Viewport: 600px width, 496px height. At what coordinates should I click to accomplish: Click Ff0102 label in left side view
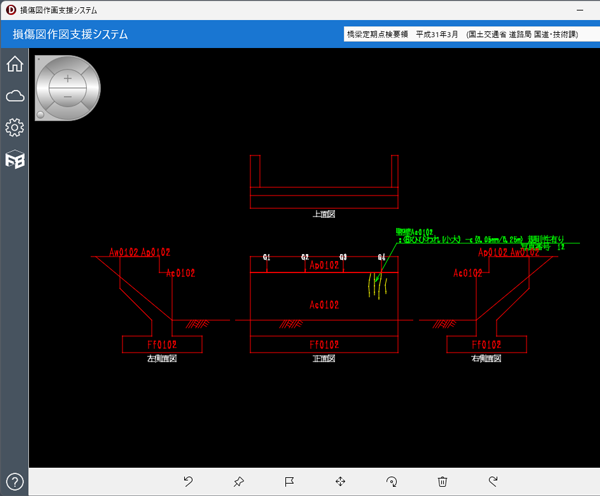(162, 345)
